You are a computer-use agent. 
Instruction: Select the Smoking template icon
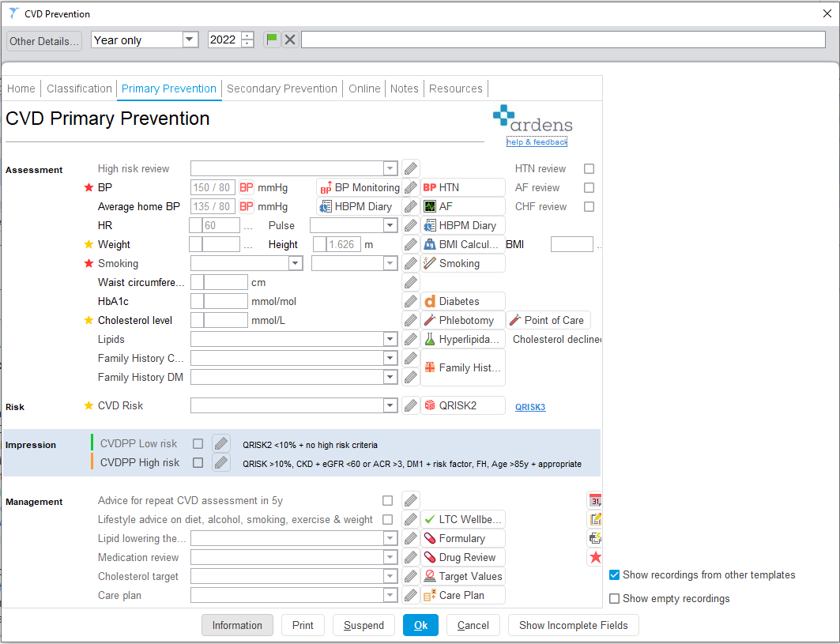462,263
